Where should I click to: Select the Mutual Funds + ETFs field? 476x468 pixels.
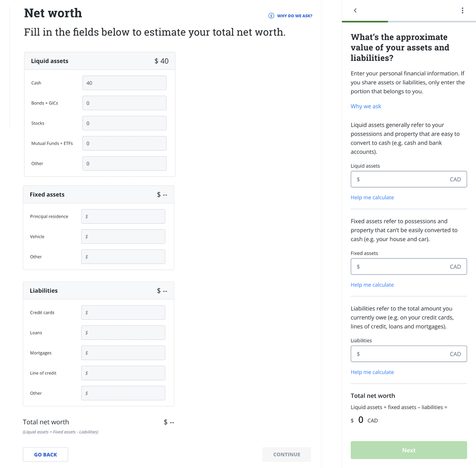(124, 143)
